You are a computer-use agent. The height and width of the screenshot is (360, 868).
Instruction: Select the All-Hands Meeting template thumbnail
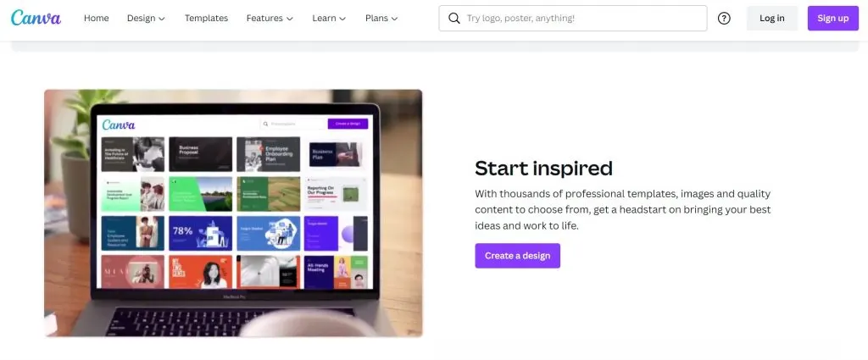pos(336,272)
